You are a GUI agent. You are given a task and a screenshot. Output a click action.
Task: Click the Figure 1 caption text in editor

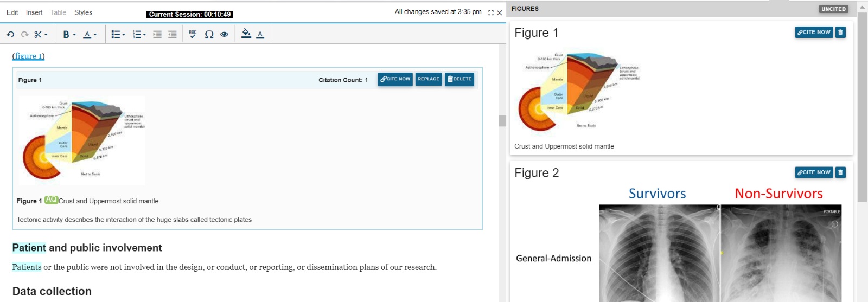[108, 201]
